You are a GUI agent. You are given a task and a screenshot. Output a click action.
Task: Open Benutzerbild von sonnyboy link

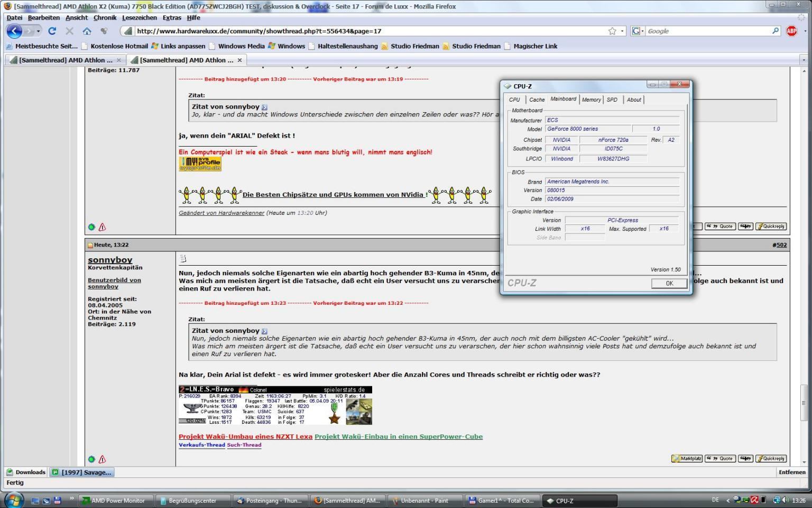[x=114, y=283]
